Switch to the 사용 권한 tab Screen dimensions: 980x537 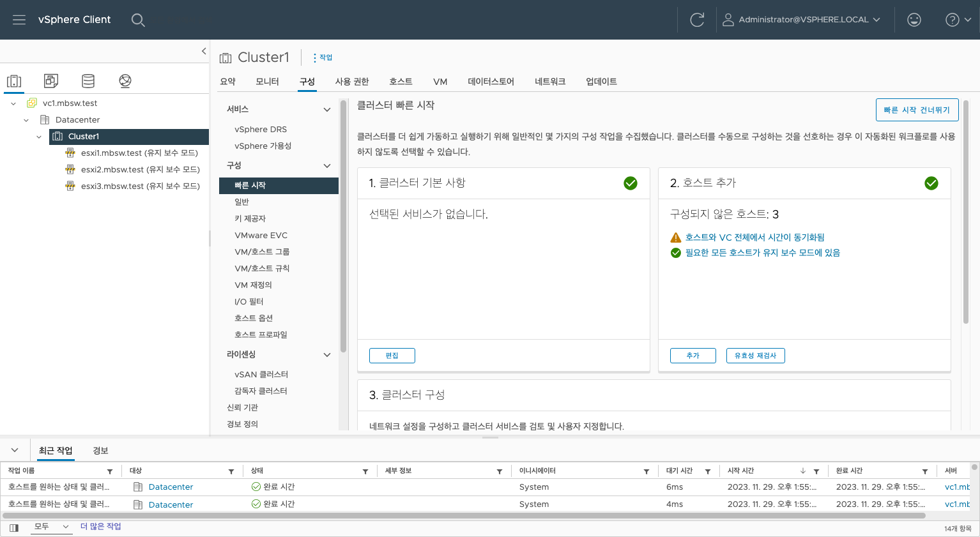[352, 82]
